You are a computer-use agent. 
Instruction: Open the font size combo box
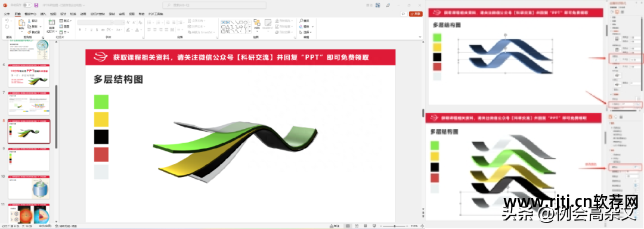(x=119, y=23)
